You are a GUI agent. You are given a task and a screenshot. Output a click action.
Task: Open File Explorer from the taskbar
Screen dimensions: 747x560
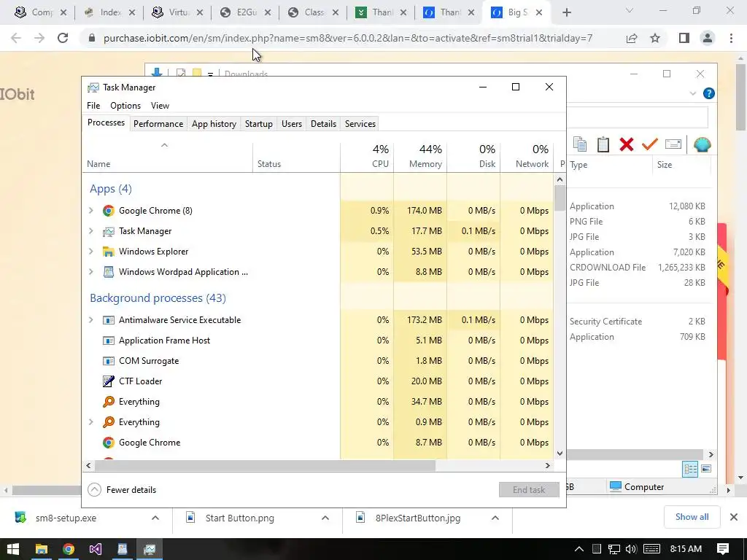[x=42, y=549]
